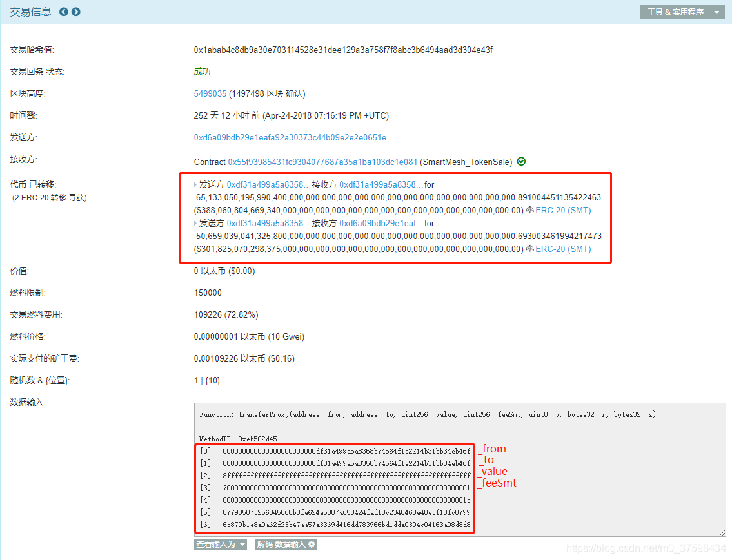
Task: Click the input data box resize handle
Action: point(722,532)
